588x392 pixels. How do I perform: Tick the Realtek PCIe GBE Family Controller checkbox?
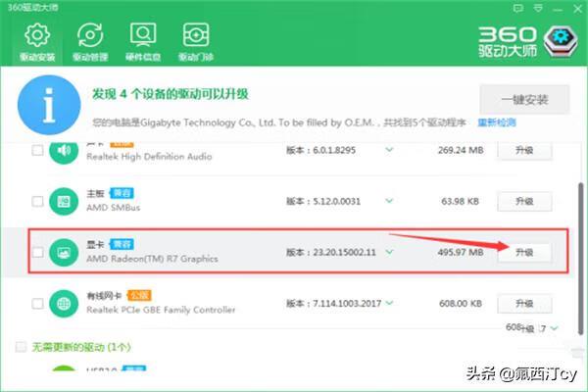click(37, 304)
